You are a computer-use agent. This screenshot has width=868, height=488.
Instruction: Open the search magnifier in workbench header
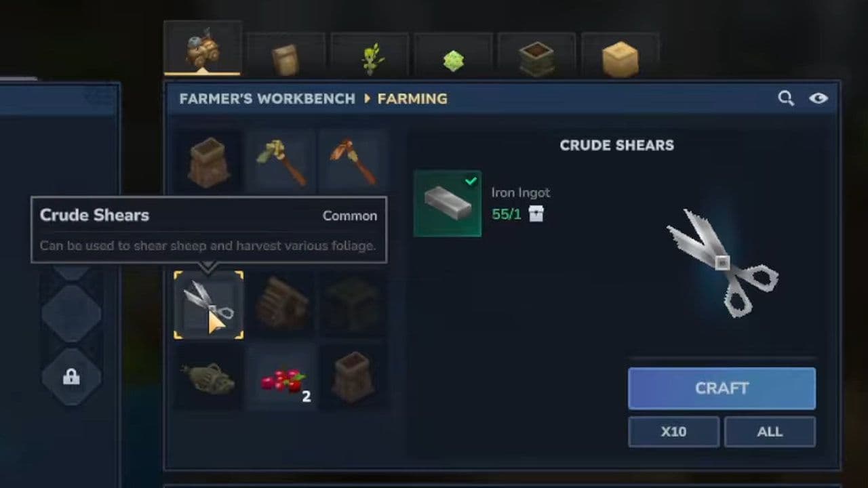(x=786, y=98)
